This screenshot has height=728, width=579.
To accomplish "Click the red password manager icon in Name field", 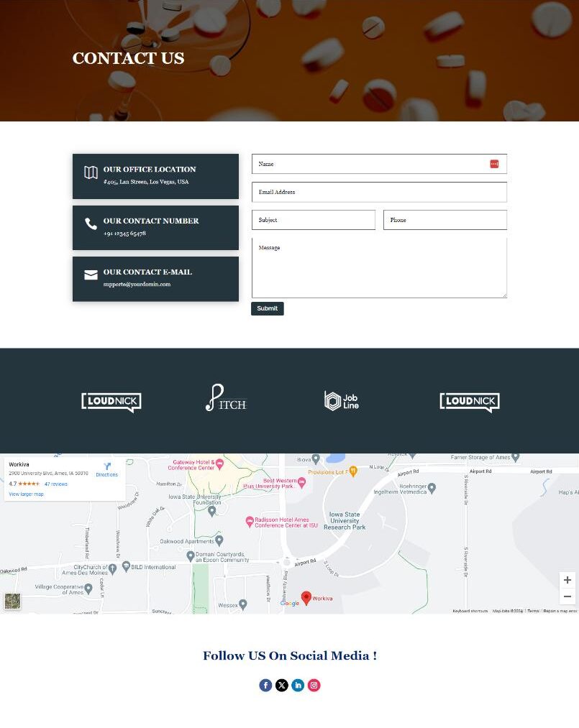I will pos(494,164).
